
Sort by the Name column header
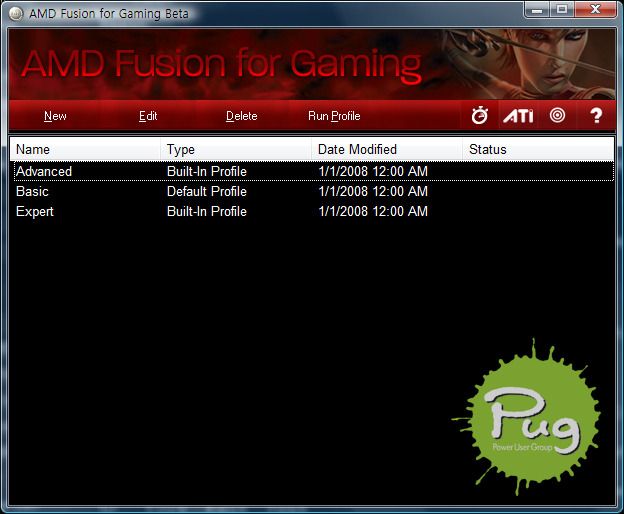tap(85, 149)
